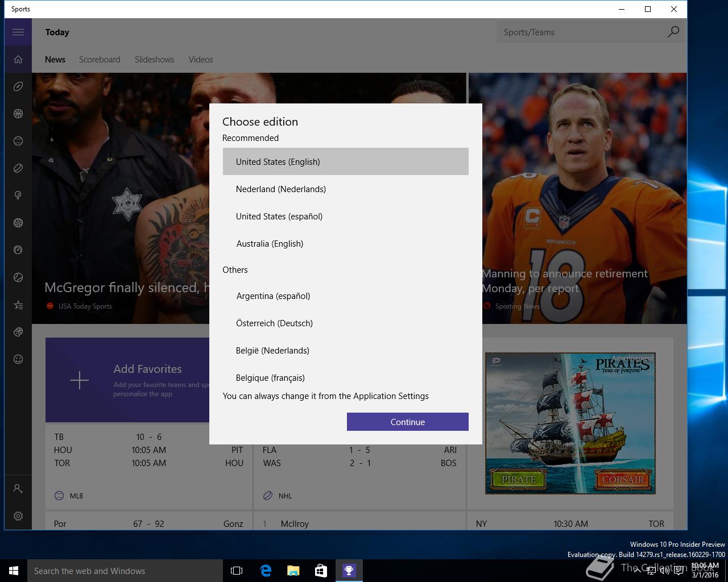The width and height of the screenshot is (728, 582).
Task: Open the golf section icon
Action: (18, 196)
